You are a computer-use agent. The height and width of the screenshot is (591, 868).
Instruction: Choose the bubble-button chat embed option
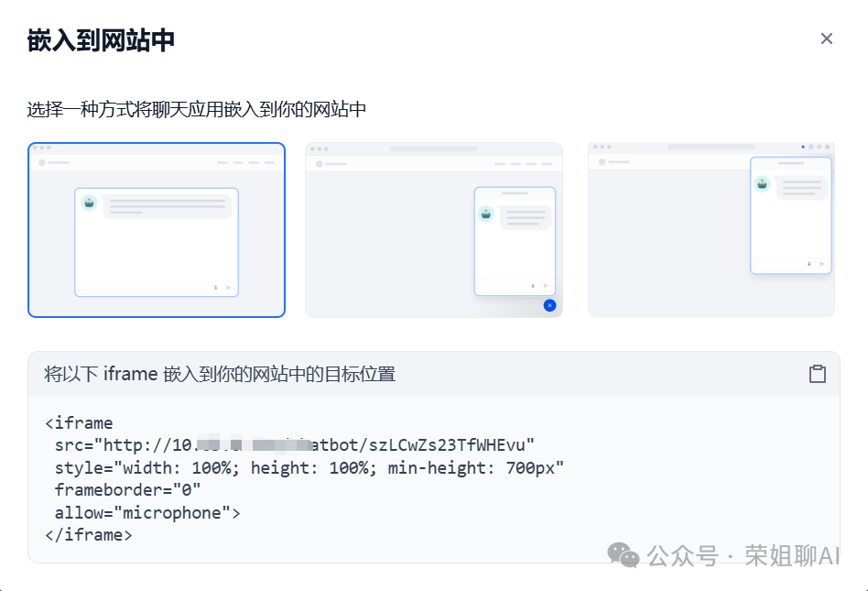tap(434, 230)
